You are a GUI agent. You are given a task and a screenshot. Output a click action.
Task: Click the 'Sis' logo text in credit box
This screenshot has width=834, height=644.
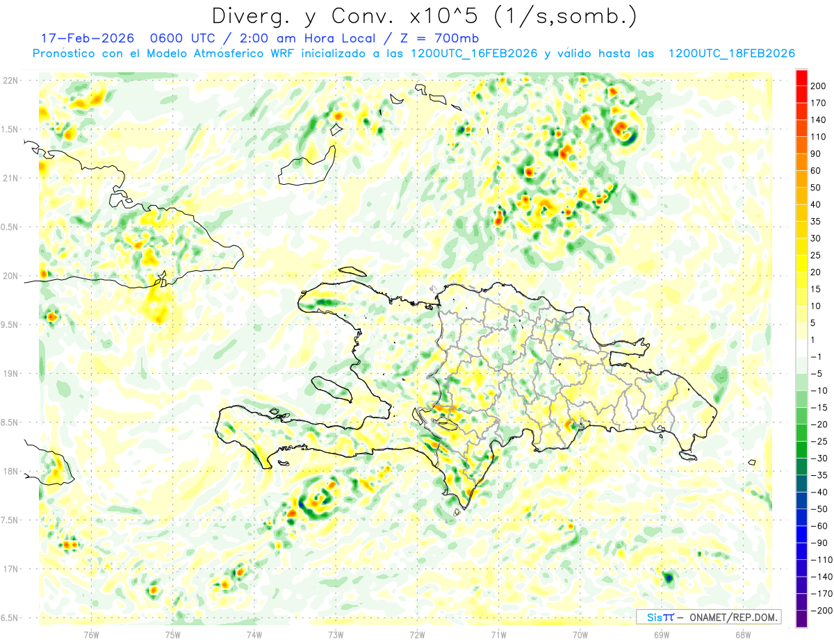[655, 617]
